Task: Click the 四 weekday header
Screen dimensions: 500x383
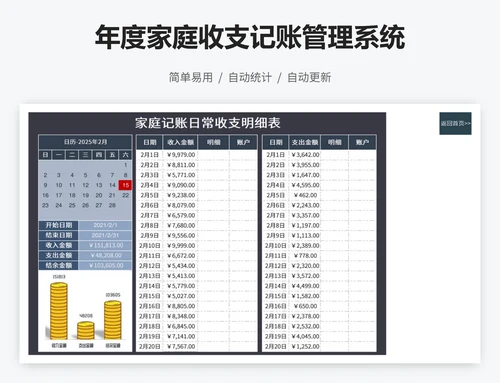Action: click(99, 155)
